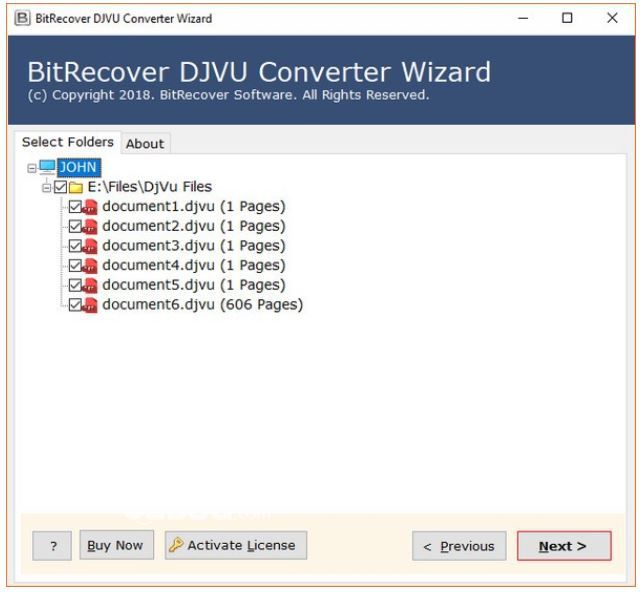644x592 pixels.
Task: Uncheck the document3.djvu checkbox
Action: pyautogui.click(x=75, y=246)
